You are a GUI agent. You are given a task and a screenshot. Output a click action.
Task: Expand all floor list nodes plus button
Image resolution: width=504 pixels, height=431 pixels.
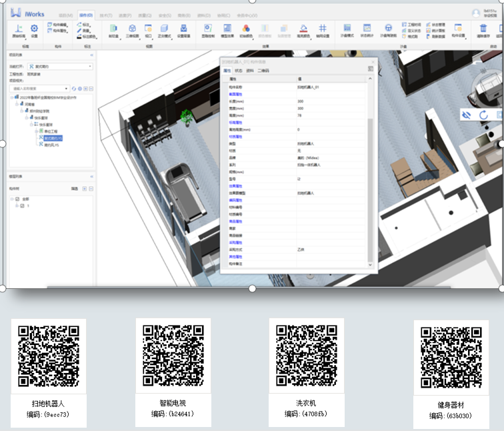(85, 189)
